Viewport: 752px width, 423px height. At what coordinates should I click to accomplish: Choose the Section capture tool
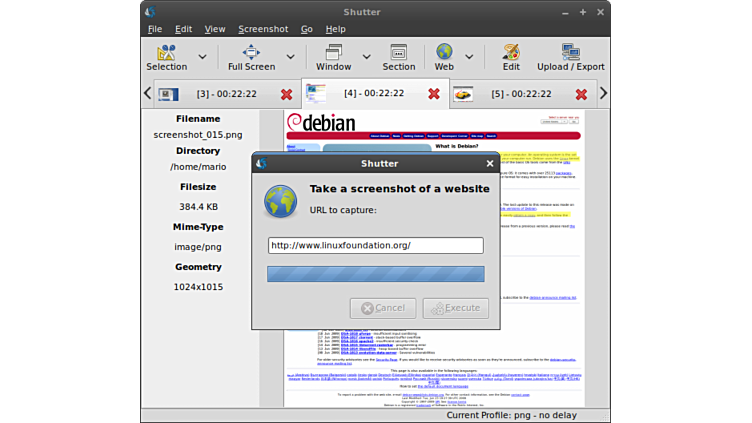(398, 52)
